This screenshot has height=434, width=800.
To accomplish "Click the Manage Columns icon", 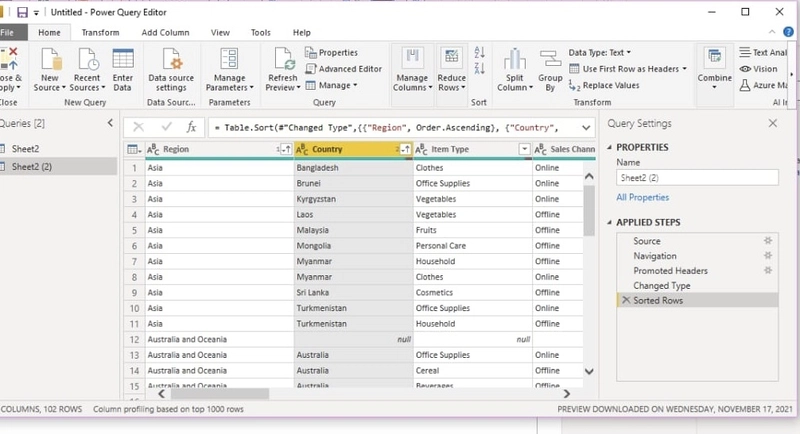I will (x=412, y=58).
